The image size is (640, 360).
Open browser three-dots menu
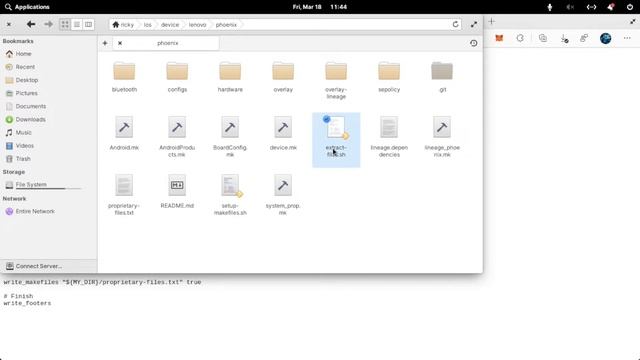pyautogui.click(x=627, y=38)
